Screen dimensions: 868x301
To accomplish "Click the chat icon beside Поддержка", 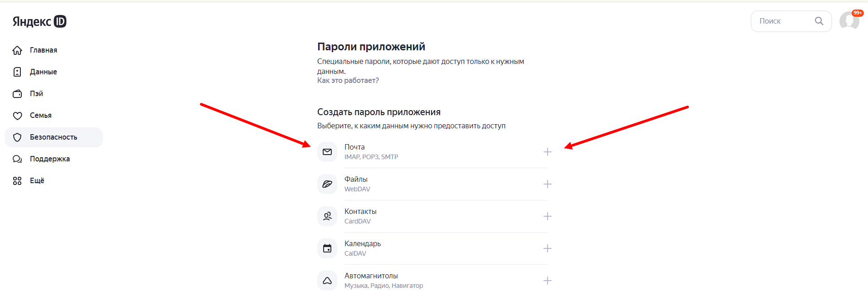I will 17,159.
